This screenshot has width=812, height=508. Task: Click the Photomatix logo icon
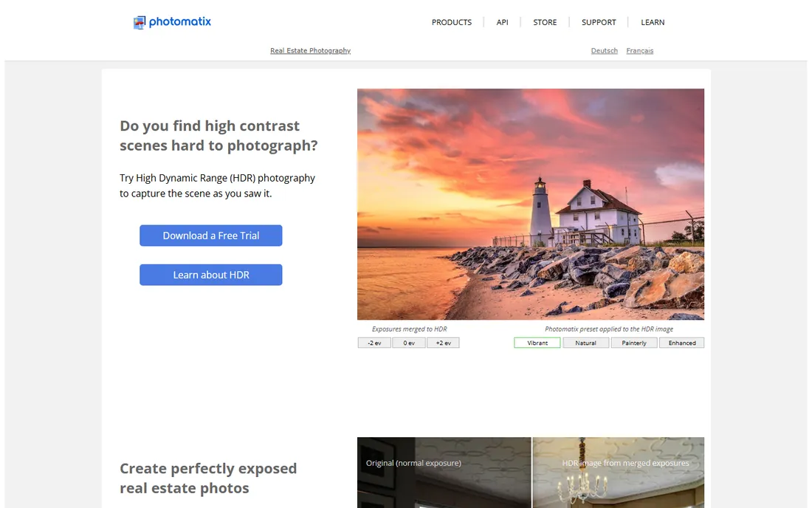[x=140, y=22]
